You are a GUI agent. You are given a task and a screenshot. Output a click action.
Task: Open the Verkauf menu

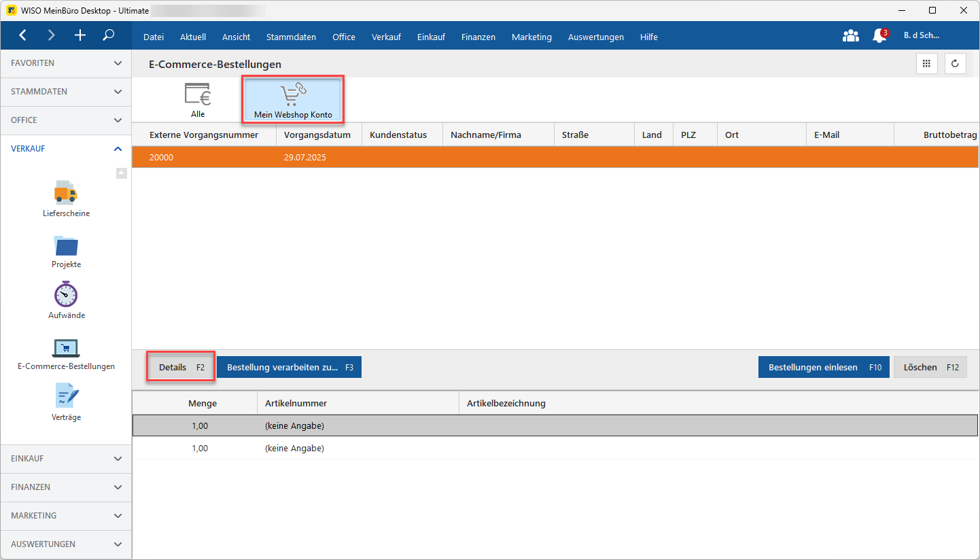point(386,37)
